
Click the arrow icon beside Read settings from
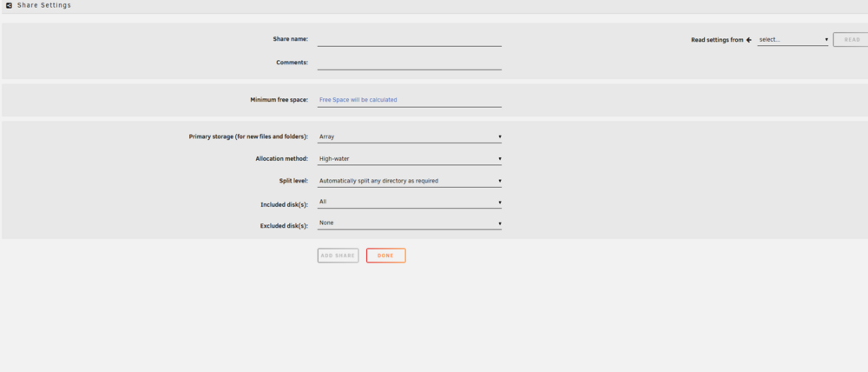pyautogui.click(x=749, y=40)
